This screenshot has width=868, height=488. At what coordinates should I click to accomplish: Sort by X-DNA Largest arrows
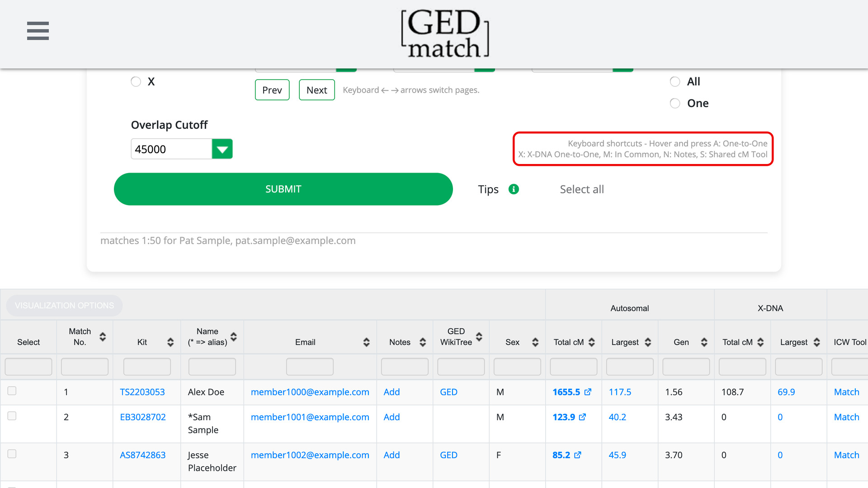[x=816, y=342]
